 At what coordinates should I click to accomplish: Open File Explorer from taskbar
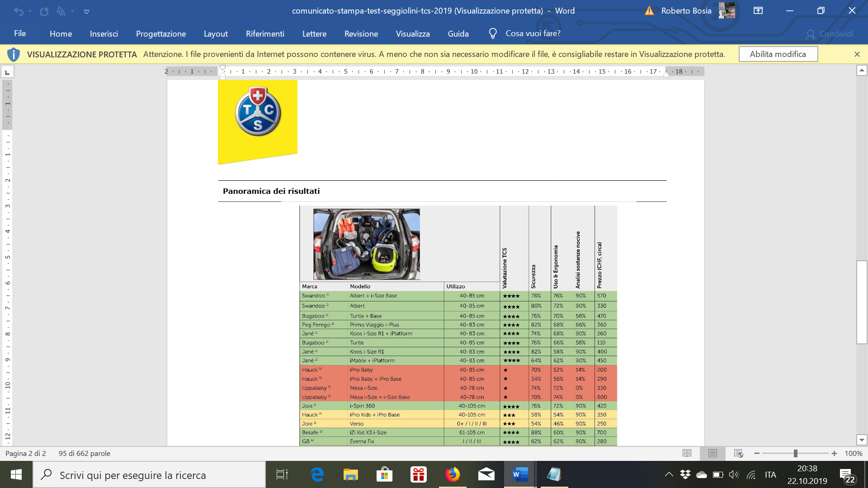coord(350,474)
